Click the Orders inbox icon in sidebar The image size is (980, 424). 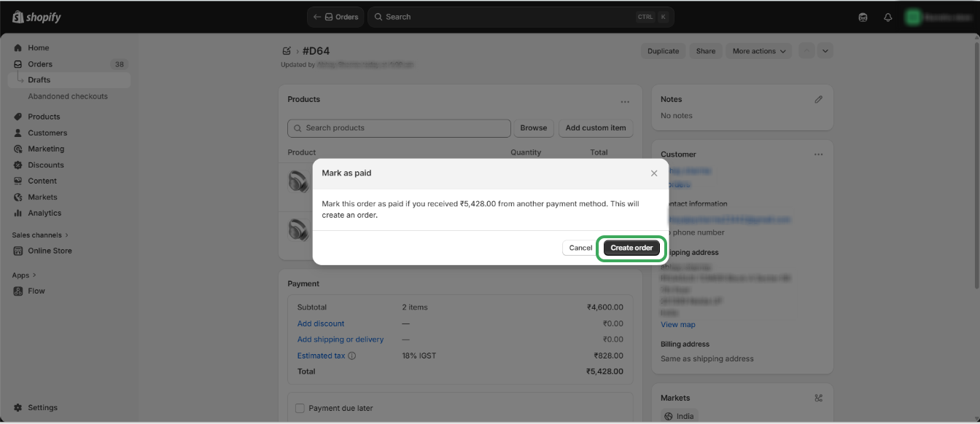point(18,64)
